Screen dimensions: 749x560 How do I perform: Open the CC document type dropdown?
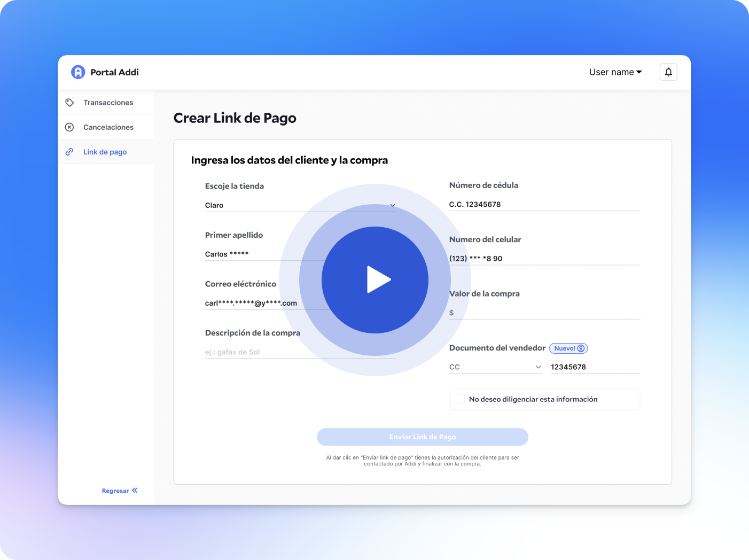[x=495, y=367]
